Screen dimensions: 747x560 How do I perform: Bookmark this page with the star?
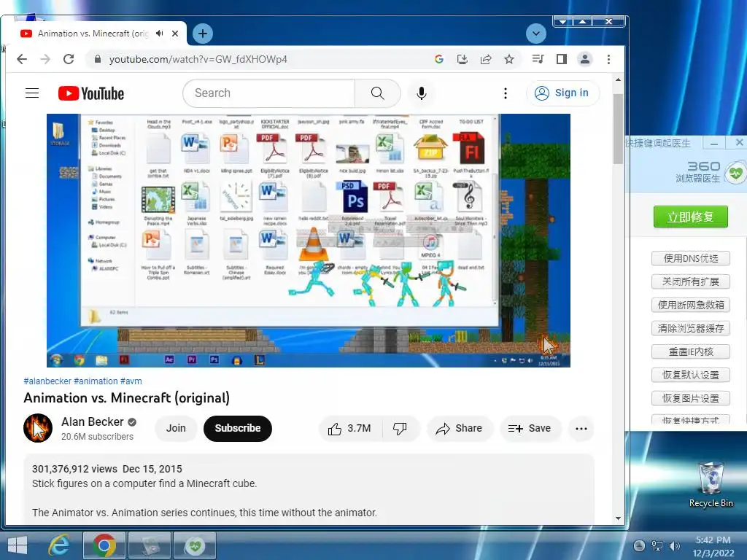pos(508,59)
